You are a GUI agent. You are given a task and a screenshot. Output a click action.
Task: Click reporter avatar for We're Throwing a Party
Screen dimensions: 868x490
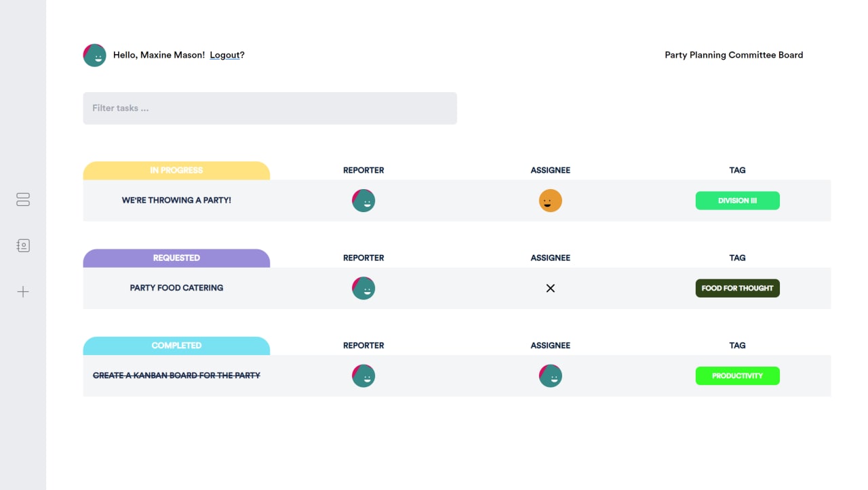tap(363, 201)
